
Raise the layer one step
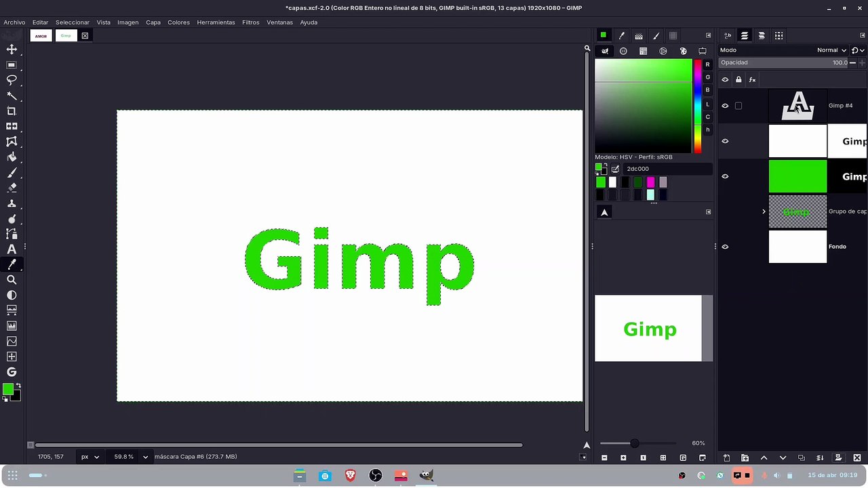[764, 458]
